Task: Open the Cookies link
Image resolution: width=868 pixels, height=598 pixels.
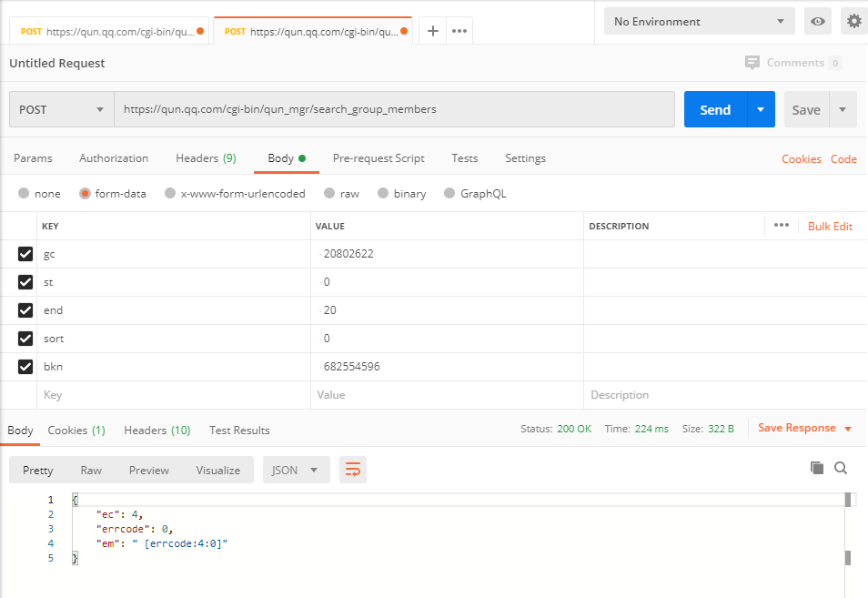Action: (802, 159)
